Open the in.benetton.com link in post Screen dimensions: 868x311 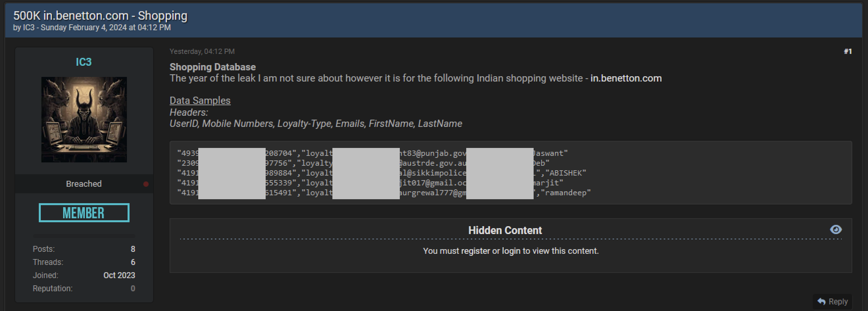tap(626, 78)
